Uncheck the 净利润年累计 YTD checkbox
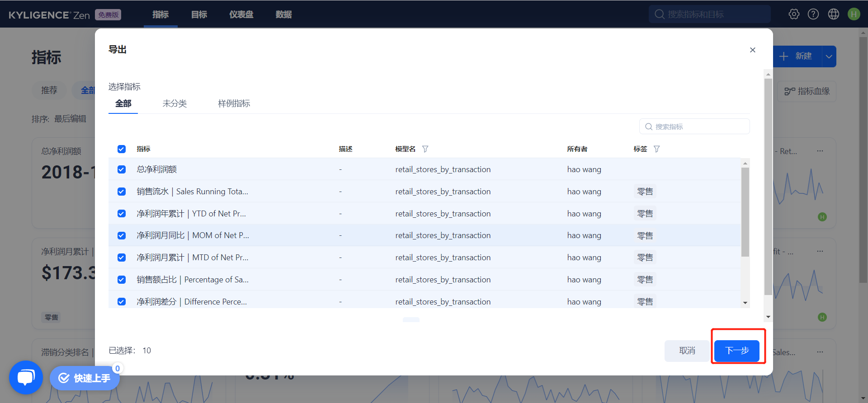 122,214
